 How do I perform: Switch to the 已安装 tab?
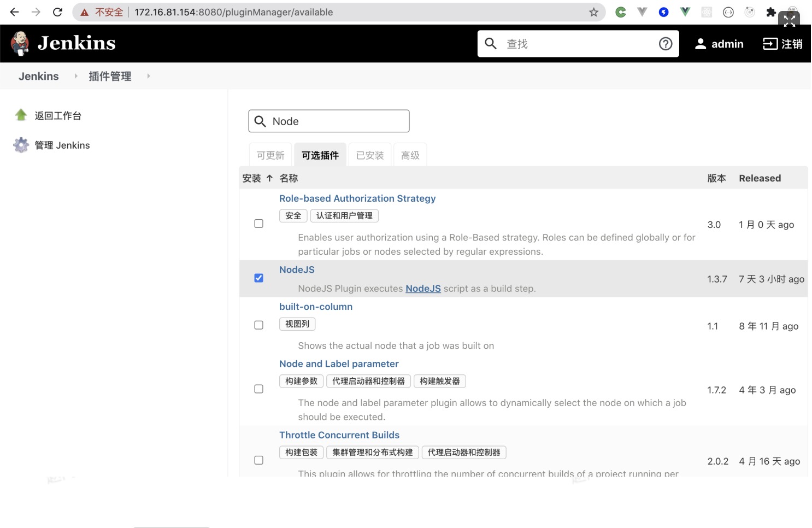(x=370, y=155)
